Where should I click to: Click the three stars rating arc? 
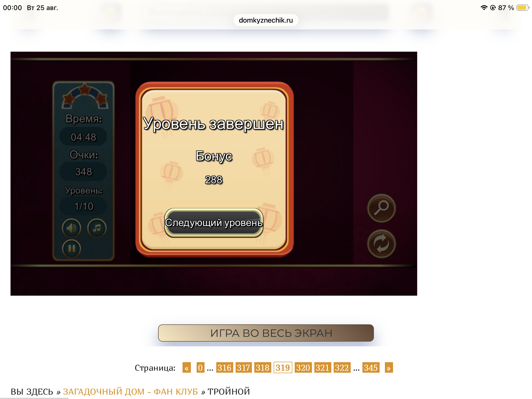coord(84,96)
